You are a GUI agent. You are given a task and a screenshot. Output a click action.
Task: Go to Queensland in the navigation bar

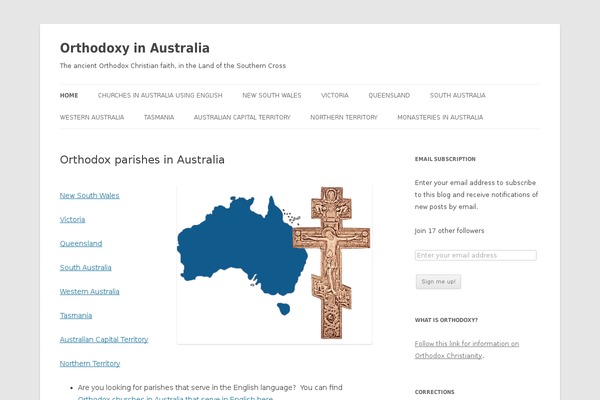389,95
